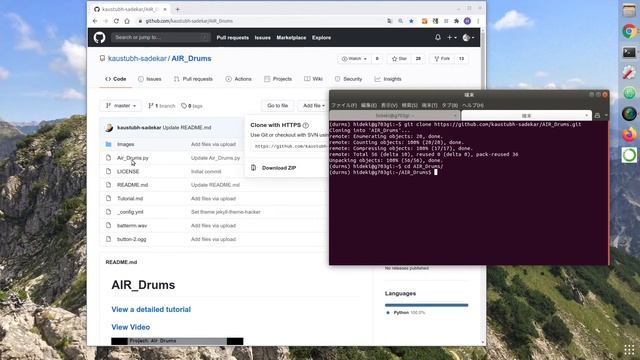
Task: Open the AIR_Drums repository name link
Action: point(191,58)
